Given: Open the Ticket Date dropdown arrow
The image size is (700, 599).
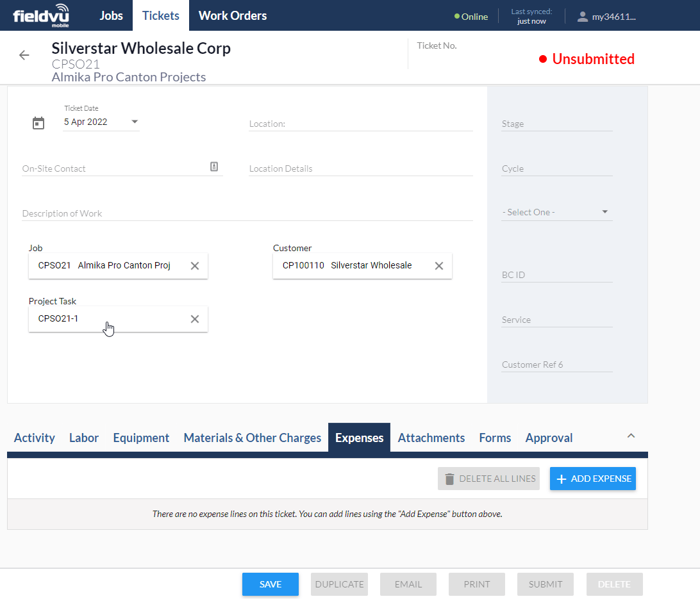Looking at the screenshot, I should tap(135, 122).
